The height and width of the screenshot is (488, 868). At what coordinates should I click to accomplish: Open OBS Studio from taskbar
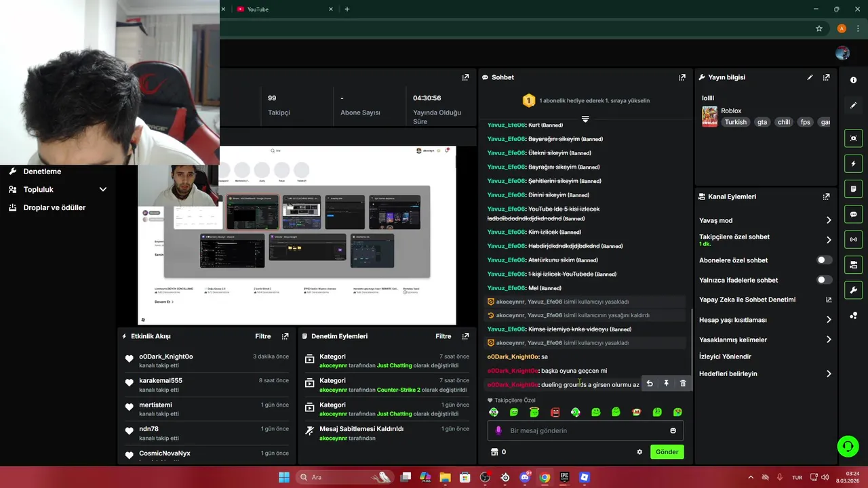(x=485, y=477)
